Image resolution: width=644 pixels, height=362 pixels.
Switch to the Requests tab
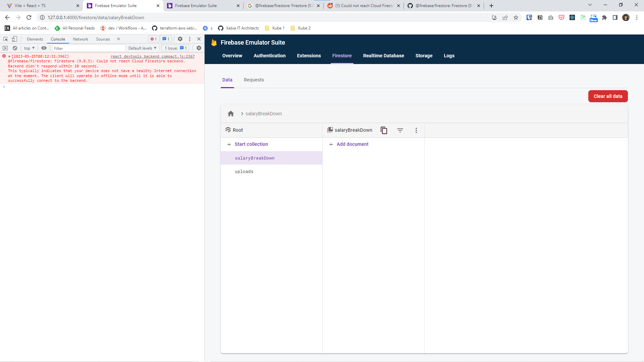coord(254,80)
